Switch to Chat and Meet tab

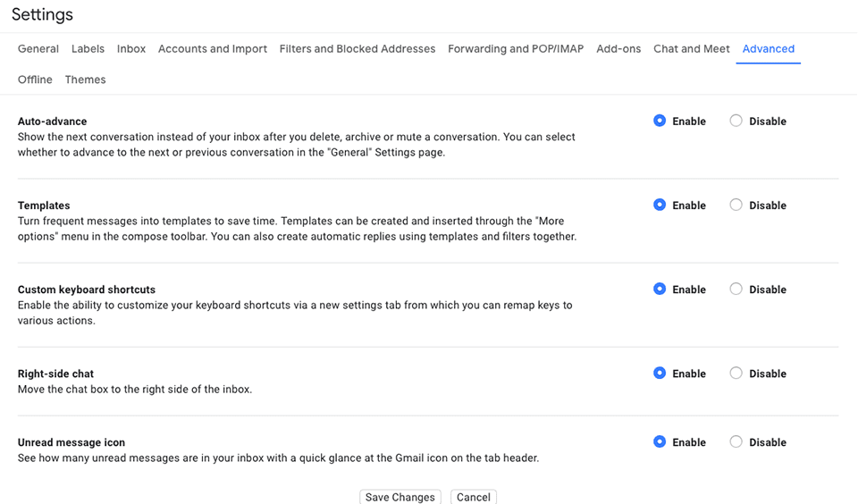tap(691, 49)
